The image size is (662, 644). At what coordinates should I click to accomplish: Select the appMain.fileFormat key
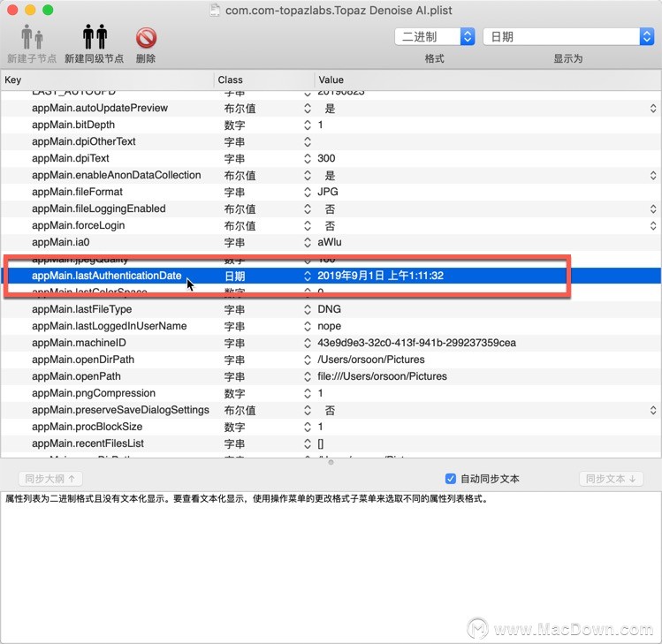point(77,192)
